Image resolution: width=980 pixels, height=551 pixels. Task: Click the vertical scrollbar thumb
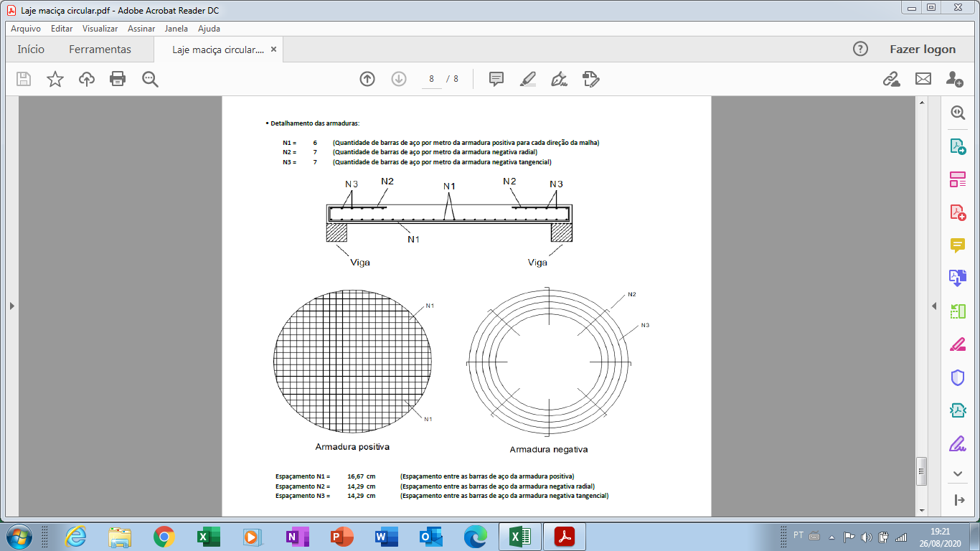point(921,471)
